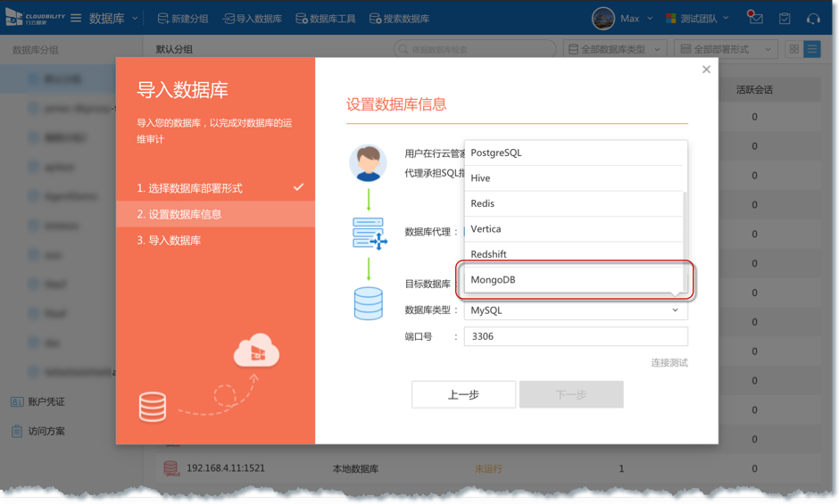Click the 上一步 button

click(x=463, y=394)
